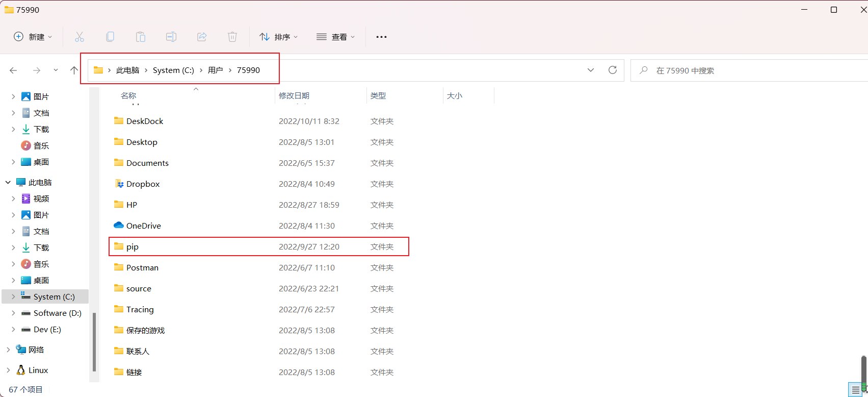Select 下载 listed under 此电脑 in the sidebar
This screenshot has height=397, width=868.
pos(41,247)
